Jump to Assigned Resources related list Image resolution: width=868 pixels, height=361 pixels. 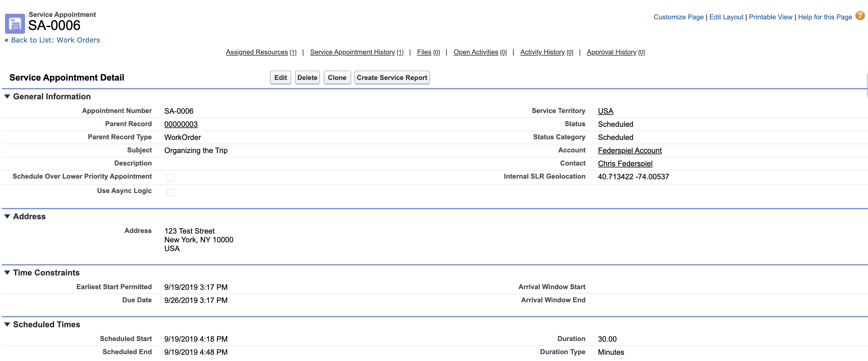pyautogui.click(x=257, y=52)
